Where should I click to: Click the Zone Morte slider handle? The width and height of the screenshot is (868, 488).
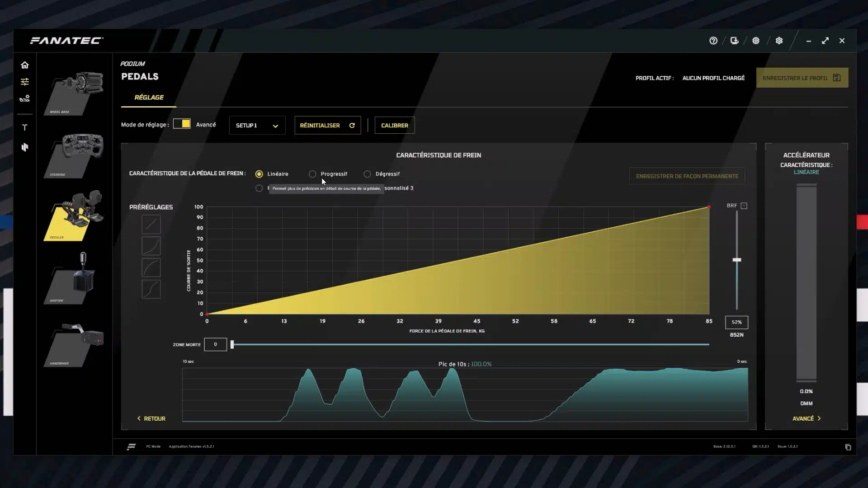pos(232,344)
